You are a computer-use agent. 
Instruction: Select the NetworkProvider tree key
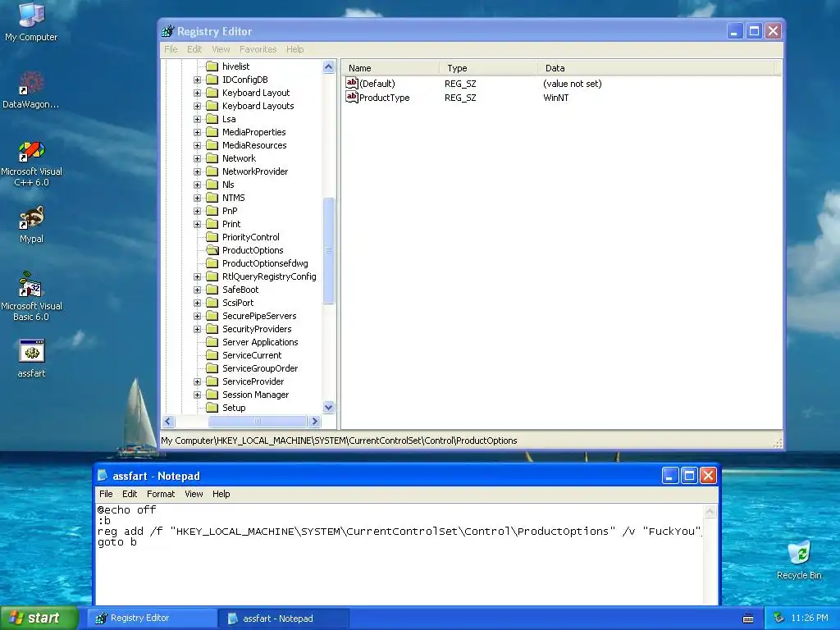tap(255, 171)
